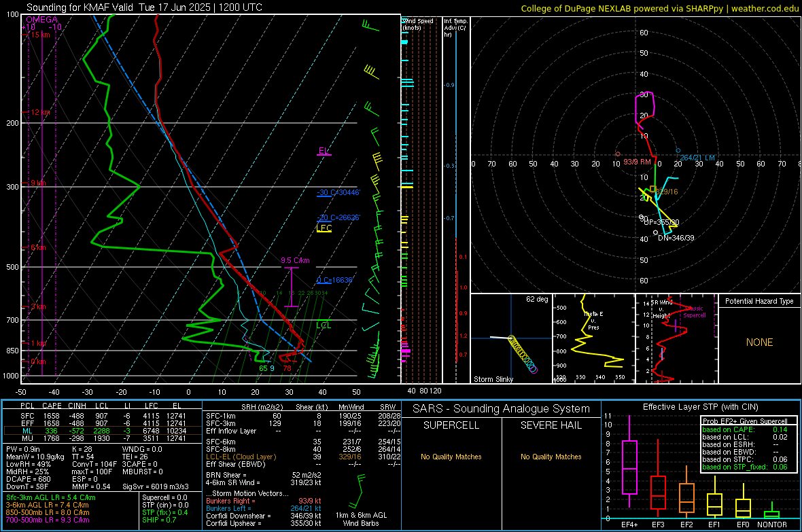Click 'No Quality Matches' under SUPERCELL
802x532 pixels.
pyautogui.click(x=451, y=457)
